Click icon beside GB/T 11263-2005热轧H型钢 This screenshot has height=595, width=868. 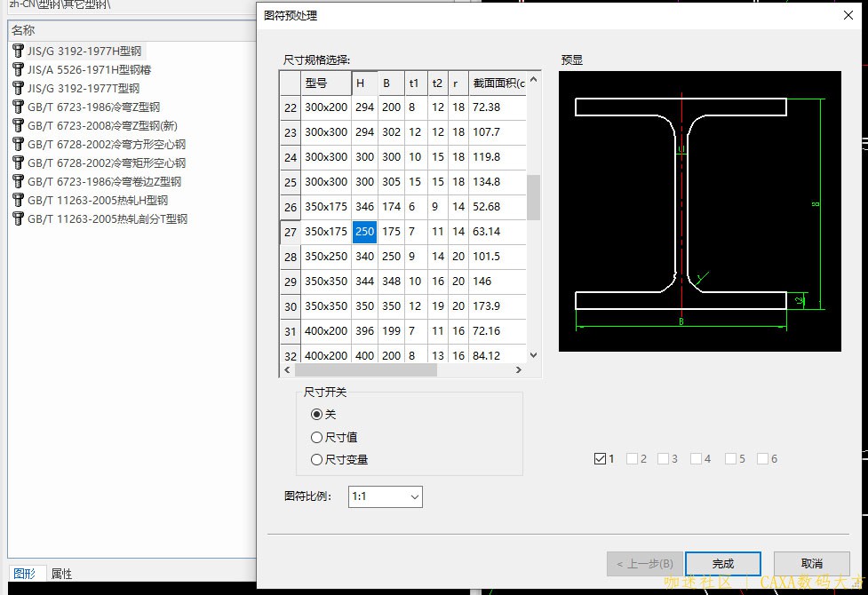tap(18, 200)
